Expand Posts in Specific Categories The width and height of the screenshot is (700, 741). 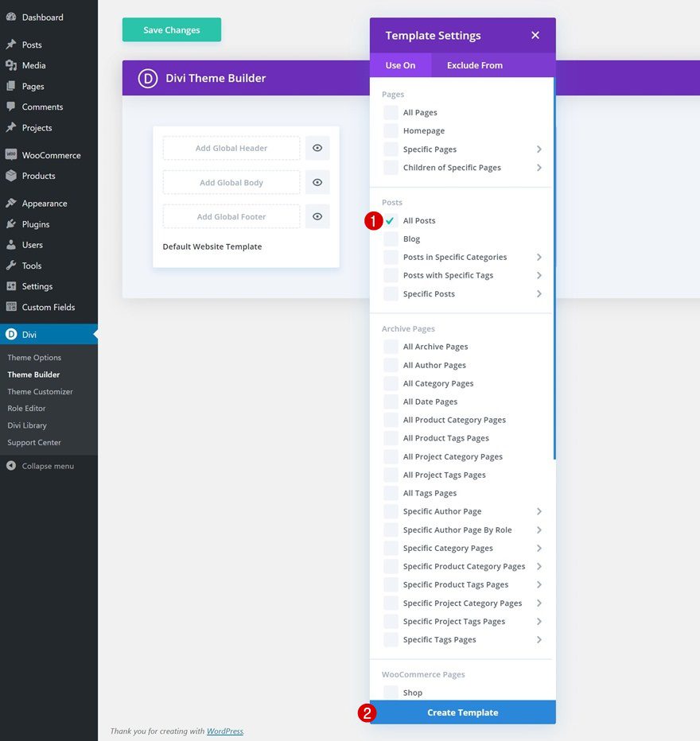(540, 257)
